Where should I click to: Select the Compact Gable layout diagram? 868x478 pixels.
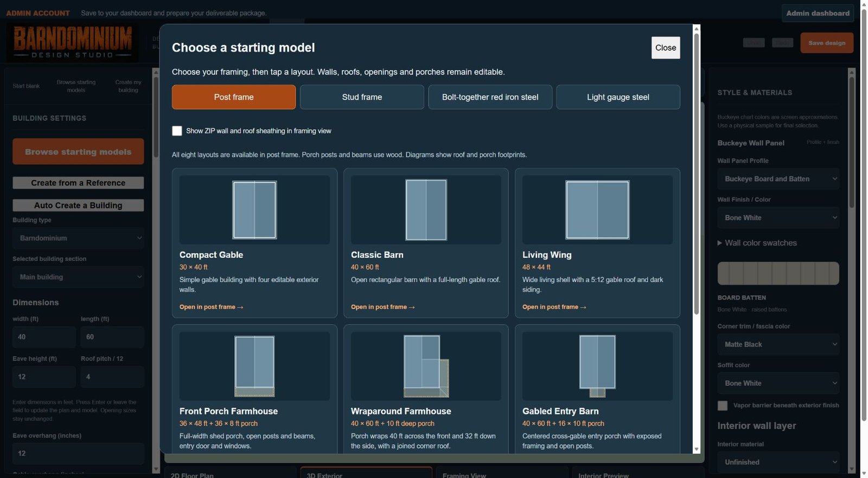[254, 209]
